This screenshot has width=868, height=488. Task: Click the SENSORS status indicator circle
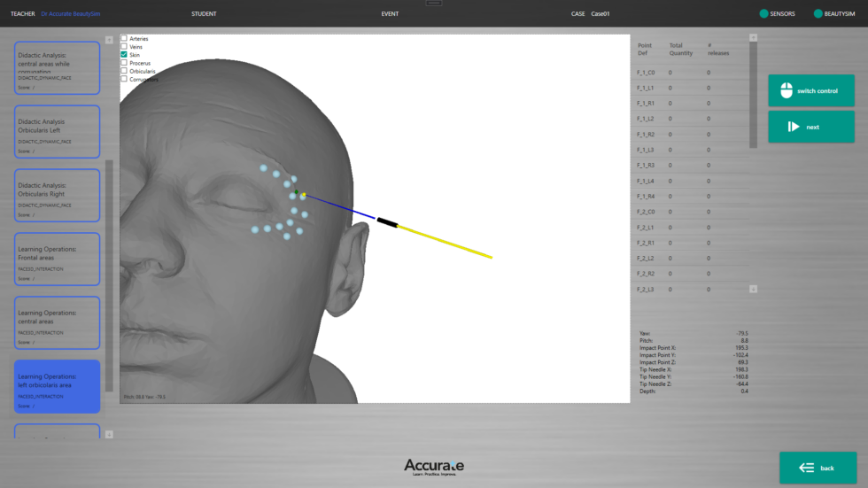[x=763, y=14]
